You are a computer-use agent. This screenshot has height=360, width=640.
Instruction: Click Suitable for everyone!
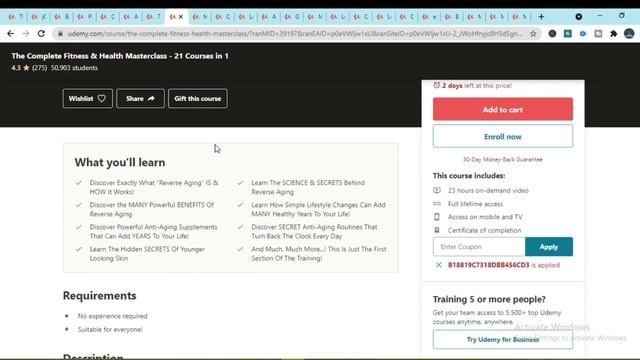tap(110, 329)
